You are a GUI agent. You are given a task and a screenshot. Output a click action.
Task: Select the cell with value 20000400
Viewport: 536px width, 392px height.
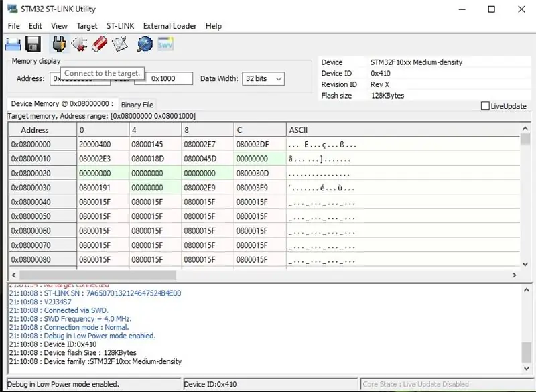(x=103, y=145)
